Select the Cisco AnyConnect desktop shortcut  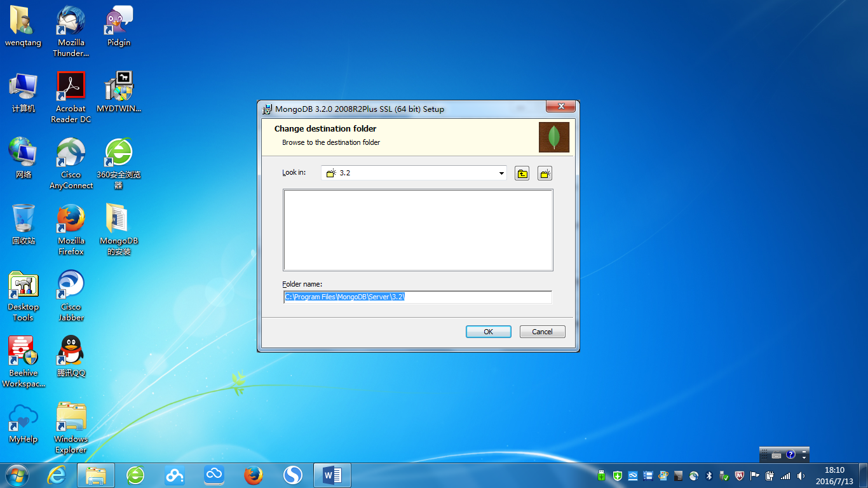pos(71,164)
